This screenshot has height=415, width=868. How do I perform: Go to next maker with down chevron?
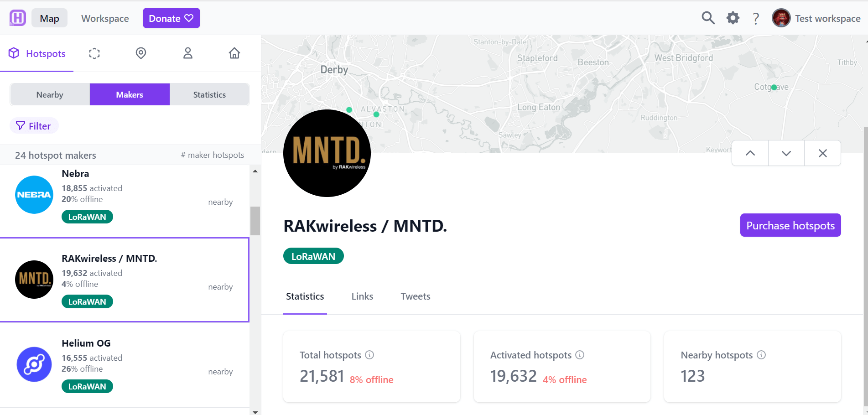click(x=786, y=153)
